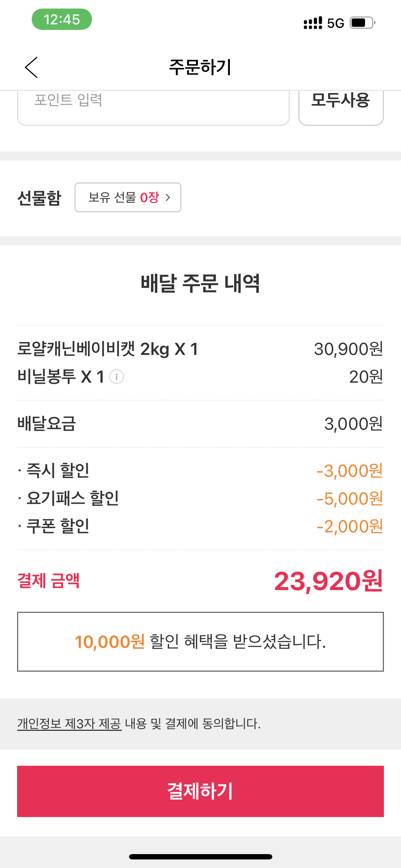Tap the back arrow icon
The image size is (401, 868).
tap(31, 67)
